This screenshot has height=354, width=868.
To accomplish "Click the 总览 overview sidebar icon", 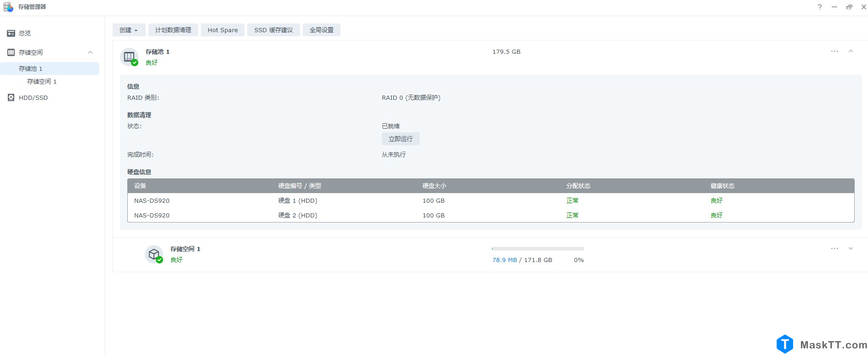I will point(11,33).
